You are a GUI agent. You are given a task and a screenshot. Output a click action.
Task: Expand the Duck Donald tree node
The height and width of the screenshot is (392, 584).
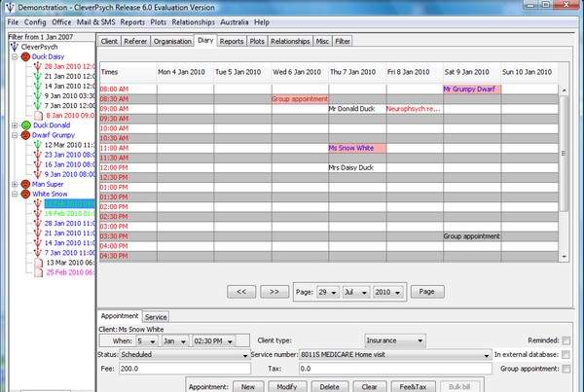[14, 125]
